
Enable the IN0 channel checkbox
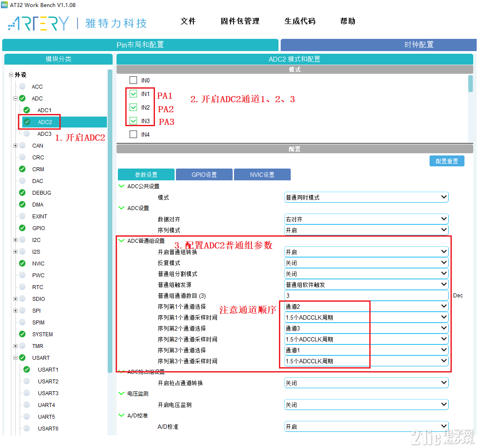click(133, 80)
